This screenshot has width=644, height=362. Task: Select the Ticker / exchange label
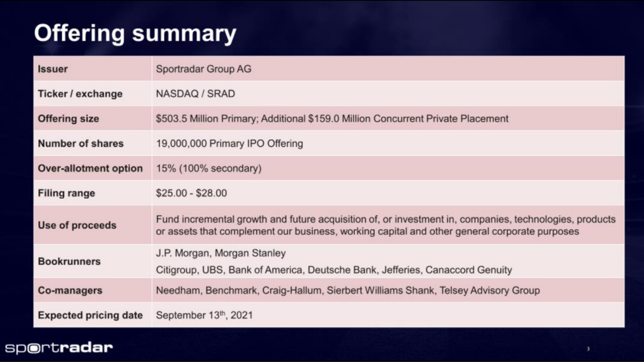click(80, 94)
